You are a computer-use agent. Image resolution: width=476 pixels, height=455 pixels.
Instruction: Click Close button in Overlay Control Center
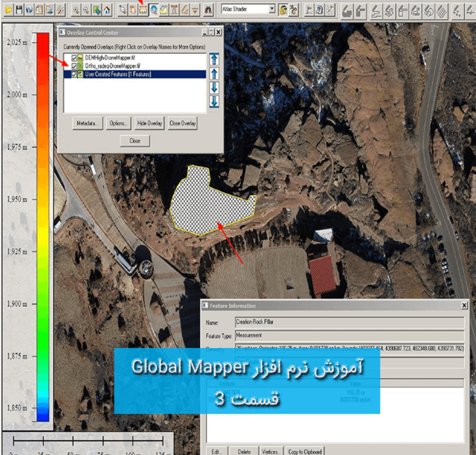tap(135, 141)
